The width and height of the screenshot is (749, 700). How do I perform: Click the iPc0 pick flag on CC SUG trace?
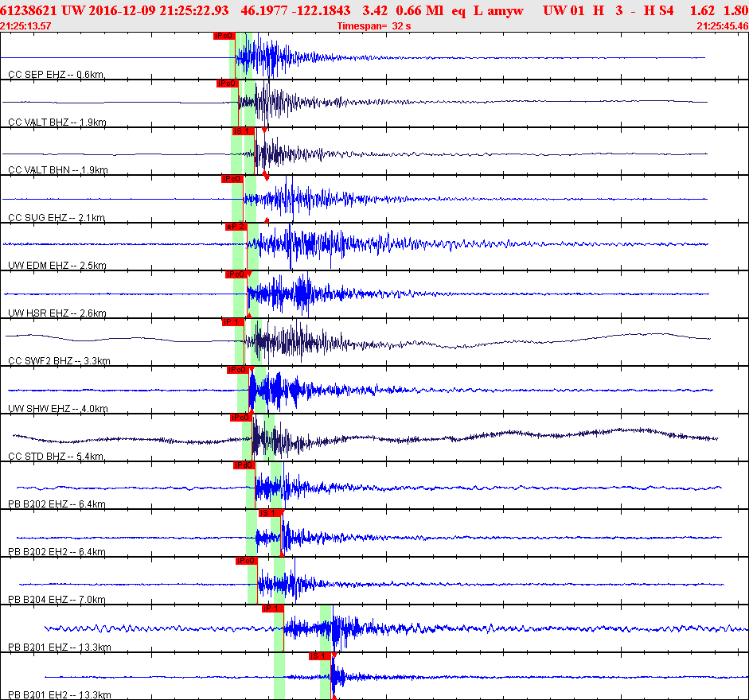click(232, 179)
